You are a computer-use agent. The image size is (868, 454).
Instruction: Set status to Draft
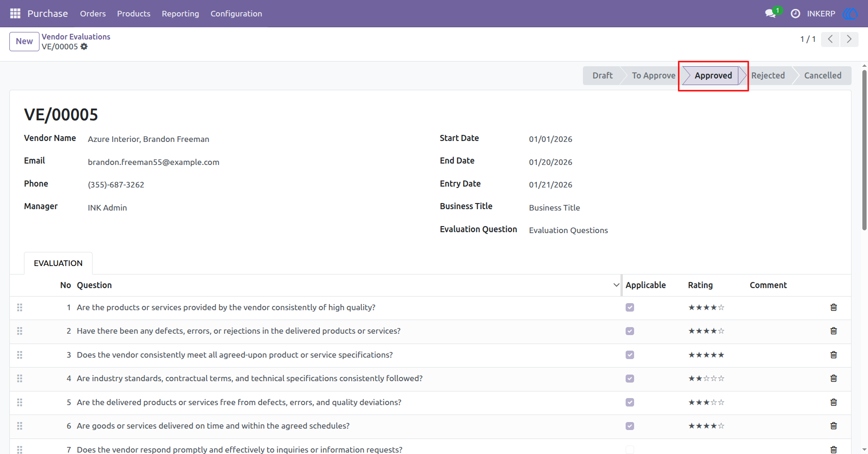602,76
